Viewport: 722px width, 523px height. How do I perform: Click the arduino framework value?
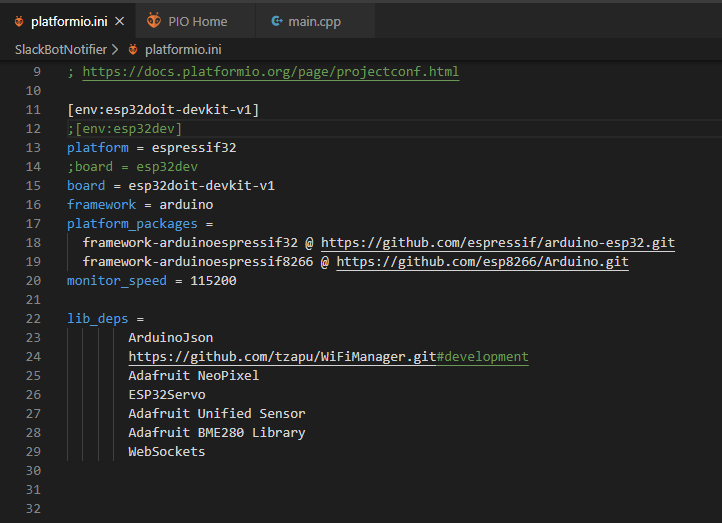click(186, 204)
